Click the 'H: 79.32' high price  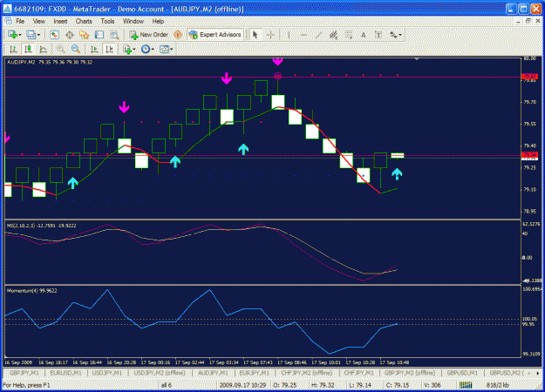click(x=323, y=385)
